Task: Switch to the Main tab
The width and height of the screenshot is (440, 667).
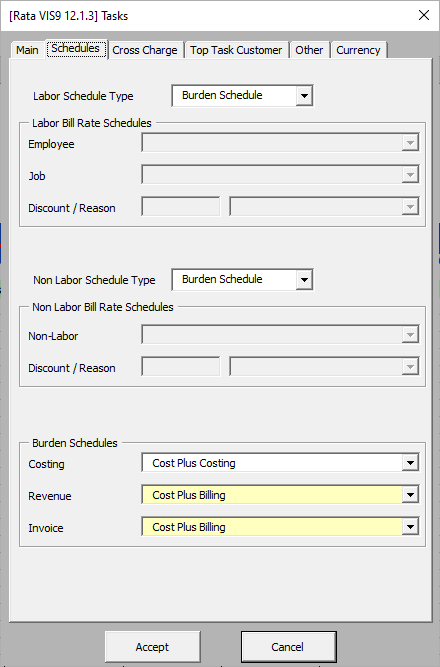Action: (x=27, y=50)
